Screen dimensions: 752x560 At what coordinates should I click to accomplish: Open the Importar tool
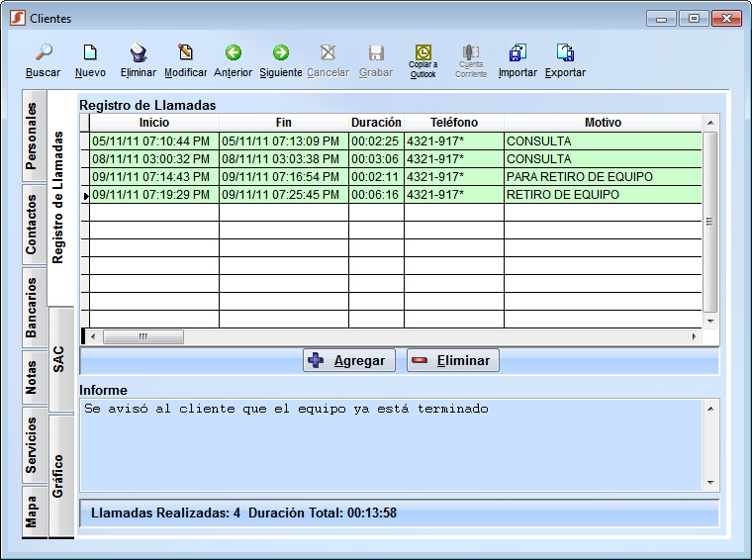coord(517,53)
